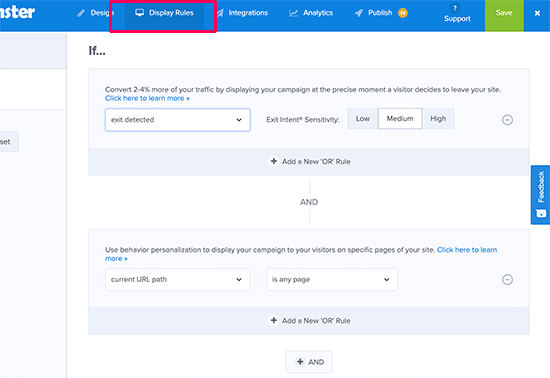
Task: Save the campaign with Save button
Action: (504, 13)
